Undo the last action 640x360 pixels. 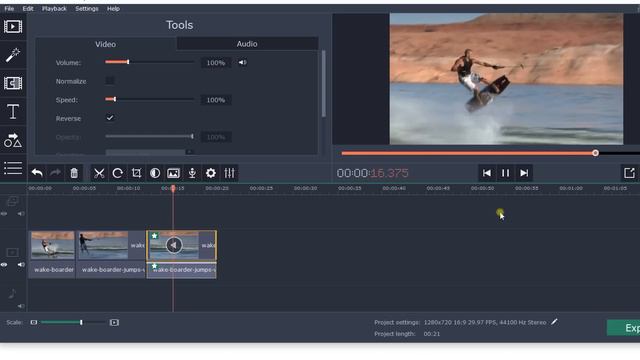(x=37, y=173)
